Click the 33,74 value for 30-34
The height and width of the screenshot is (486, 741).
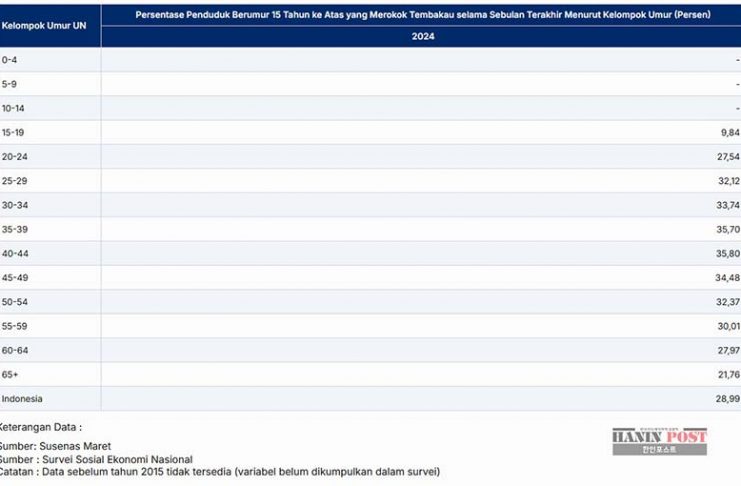pos(728,205)
